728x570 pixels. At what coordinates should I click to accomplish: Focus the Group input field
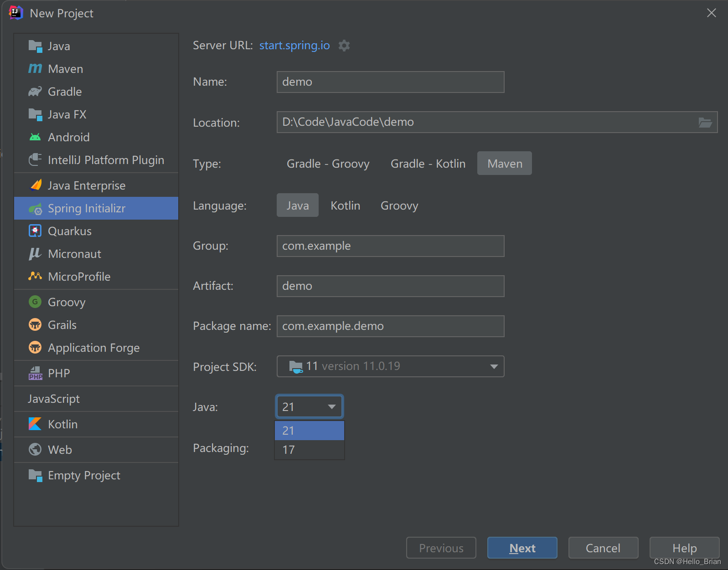[x=391, y=246]
